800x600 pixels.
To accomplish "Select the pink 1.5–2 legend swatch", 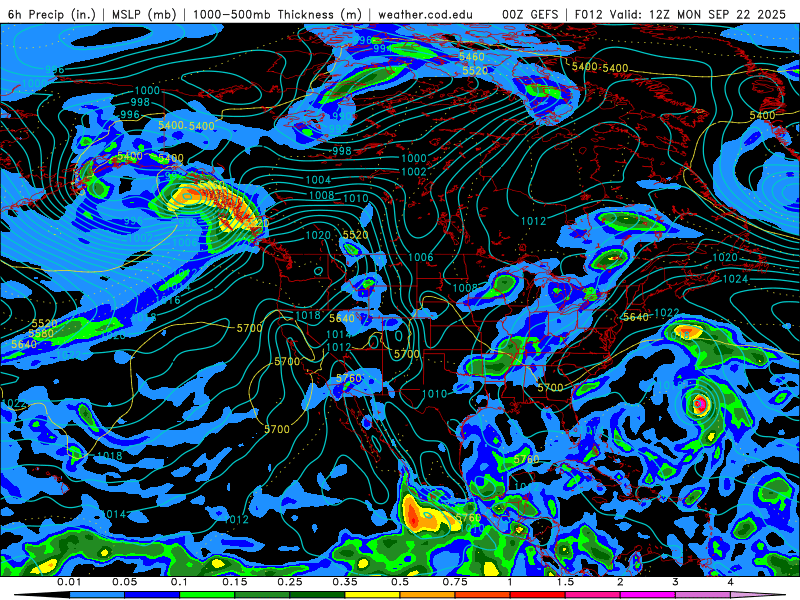I will tap(593, 595).
